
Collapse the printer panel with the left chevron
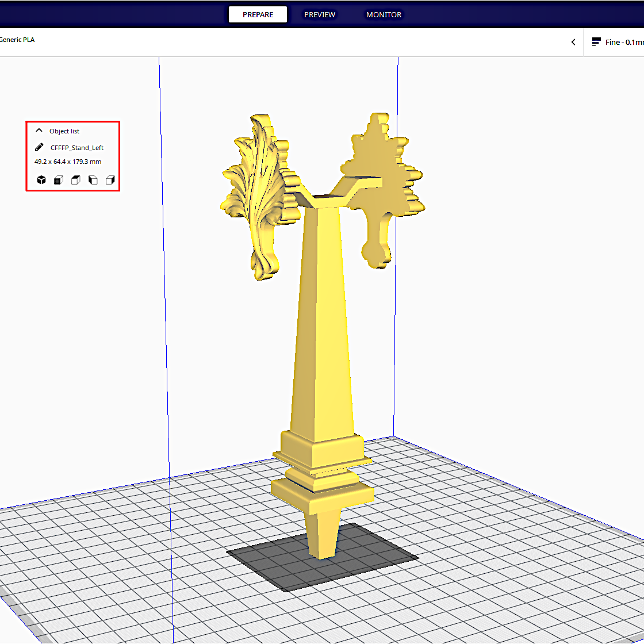[573, 41]
